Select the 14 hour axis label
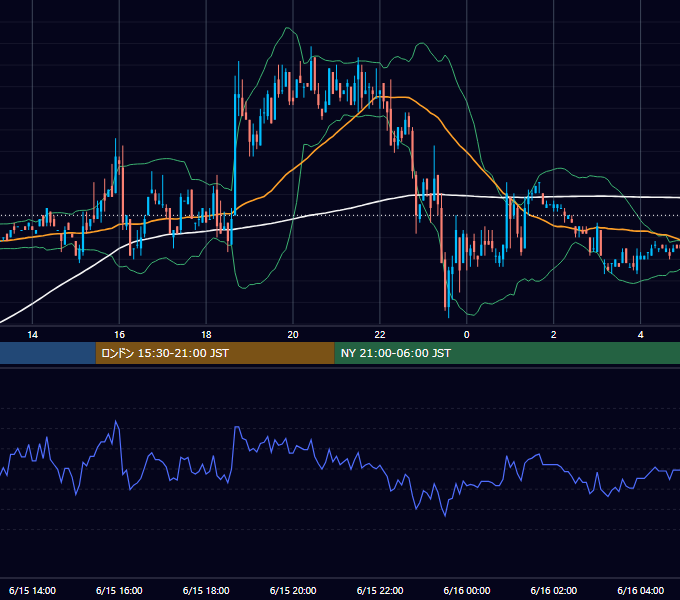The width and height of the screenshot is (680, 600). coord(33,335)
